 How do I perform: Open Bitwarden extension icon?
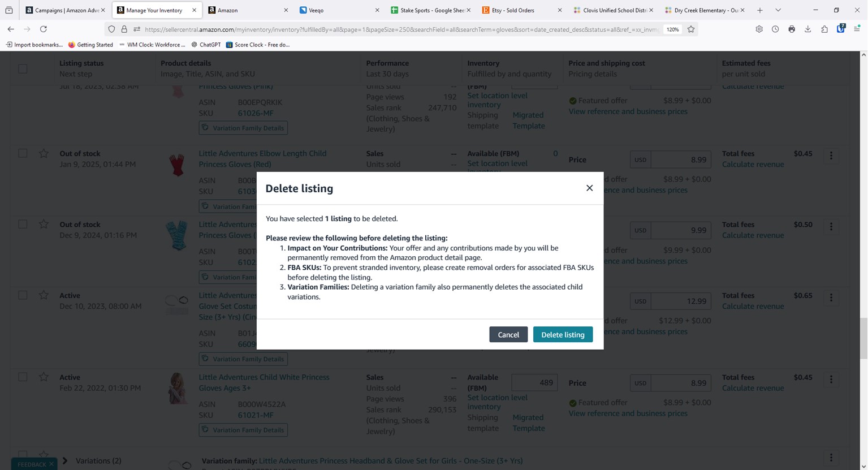click(x=841, y=28)
